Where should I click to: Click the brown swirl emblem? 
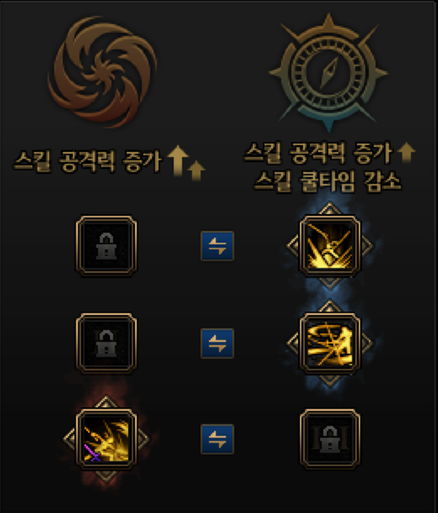pyautogui.click(x=102, y=72)
